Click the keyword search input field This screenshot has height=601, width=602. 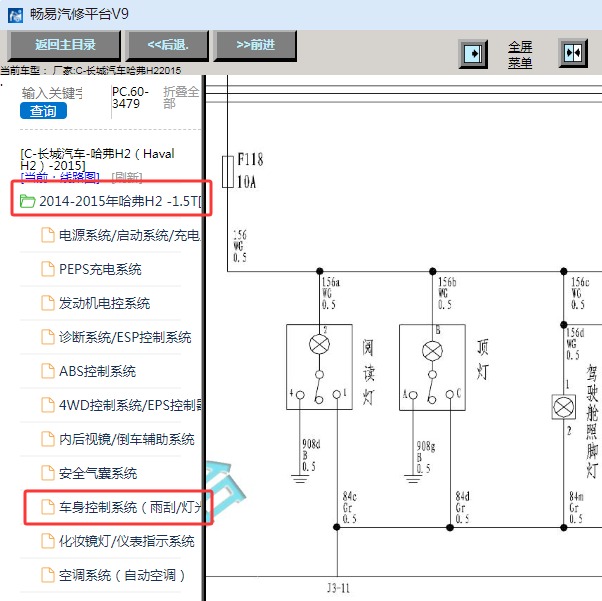(x=52, y=93)
